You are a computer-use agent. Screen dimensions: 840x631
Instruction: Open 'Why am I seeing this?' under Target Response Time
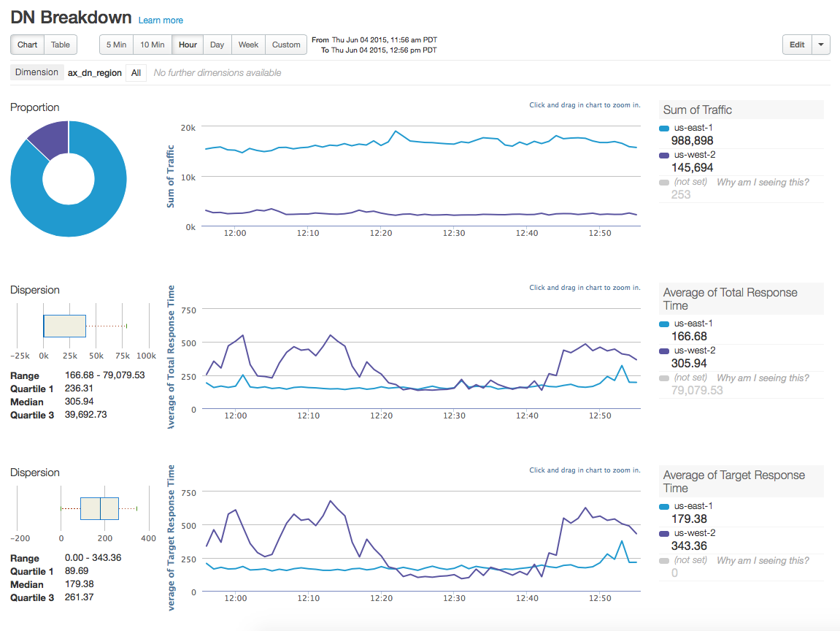[763, 560]
